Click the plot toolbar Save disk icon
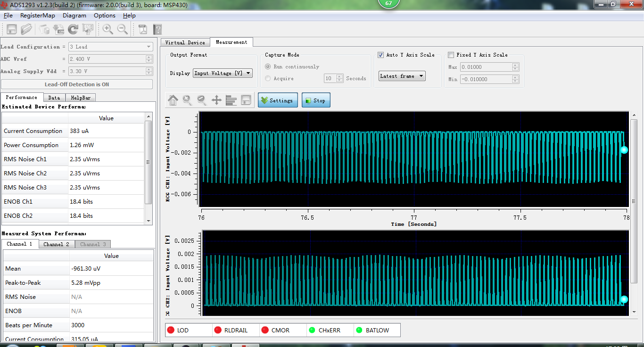This screenshot has width=644, height=347. [x=246, y=100]
